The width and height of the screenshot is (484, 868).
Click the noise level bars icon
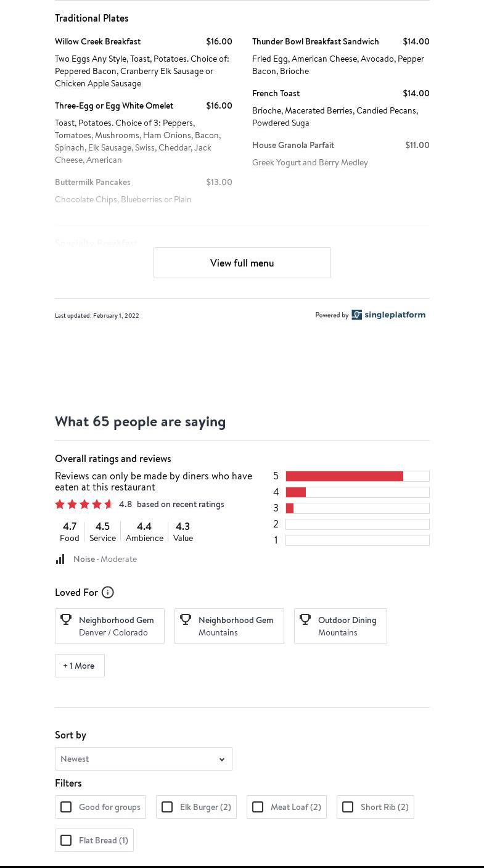60,559
